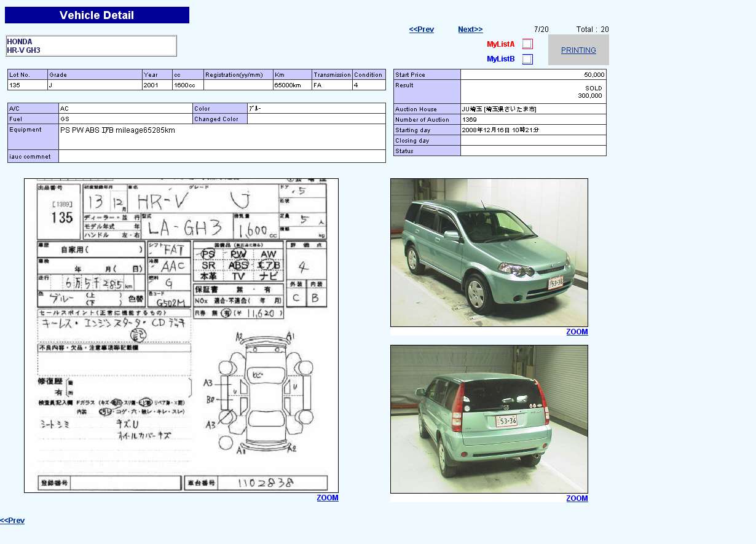The image size is (756, 544).
Task: Select the Total : 20 text
Action: pos(593,30)
